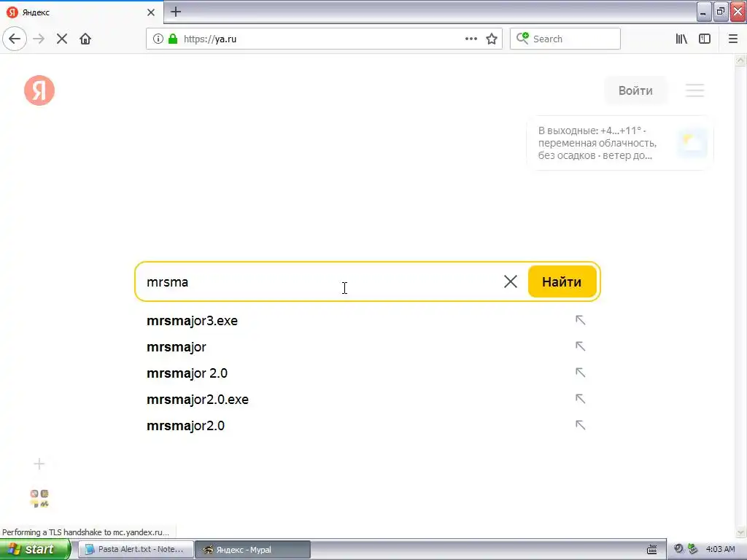Fill in mrsmajor2.0 suggestion using its arrow
The width and height of the screenshot is (747, 560).
click(x=580, y=425)
